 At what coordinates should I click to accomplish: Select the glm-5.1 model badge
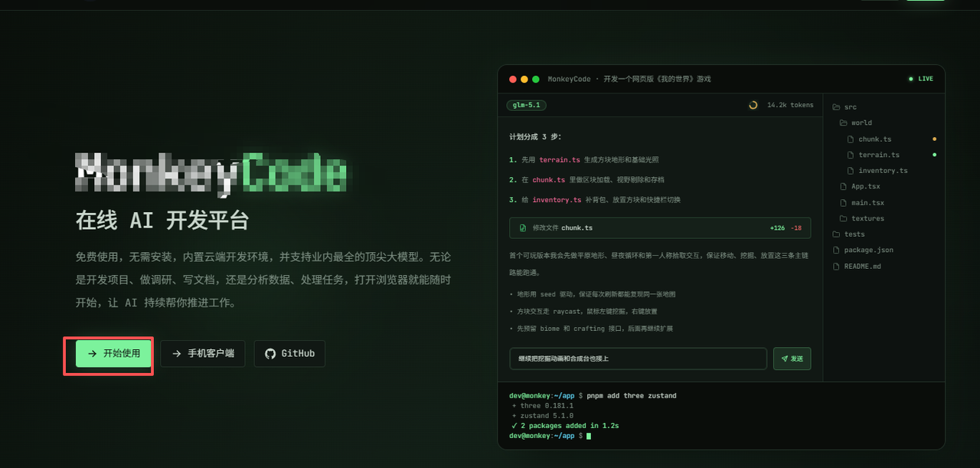526,105
